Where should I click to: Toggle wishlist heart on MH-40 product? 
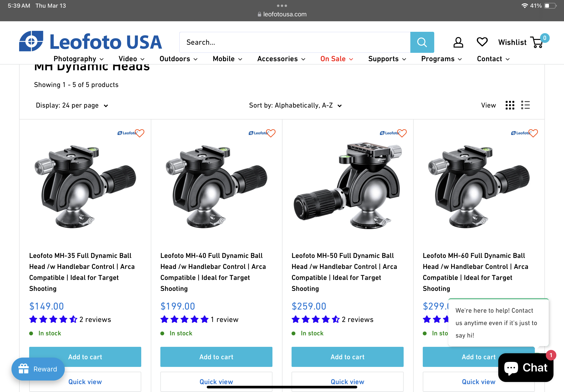[271, 133]
